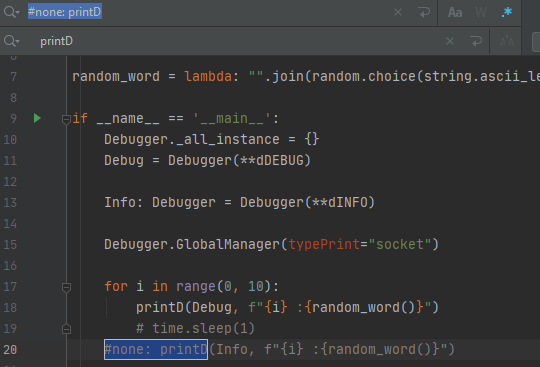This screenshot has width=540, height=367.
Task: Click 'Info' variable on line 13
Action: click(x=120, y=202)
